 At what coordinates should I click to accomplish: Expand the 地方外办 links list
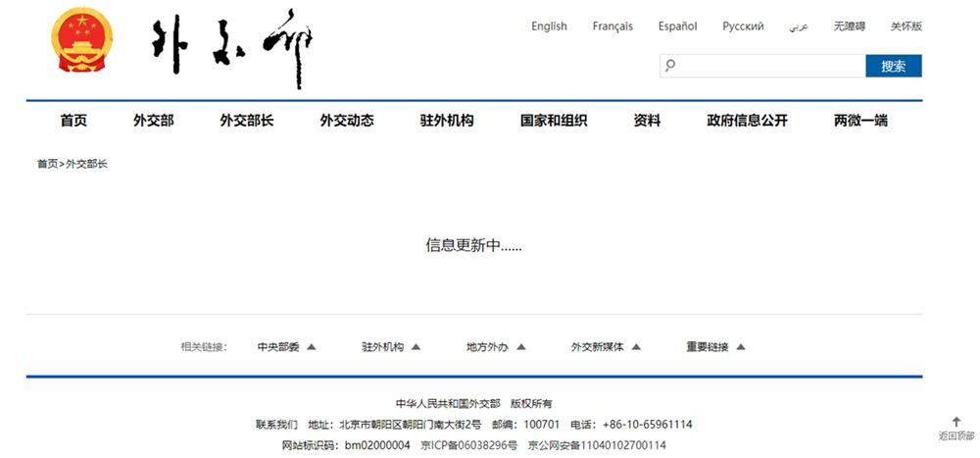(x=496, y=346)
